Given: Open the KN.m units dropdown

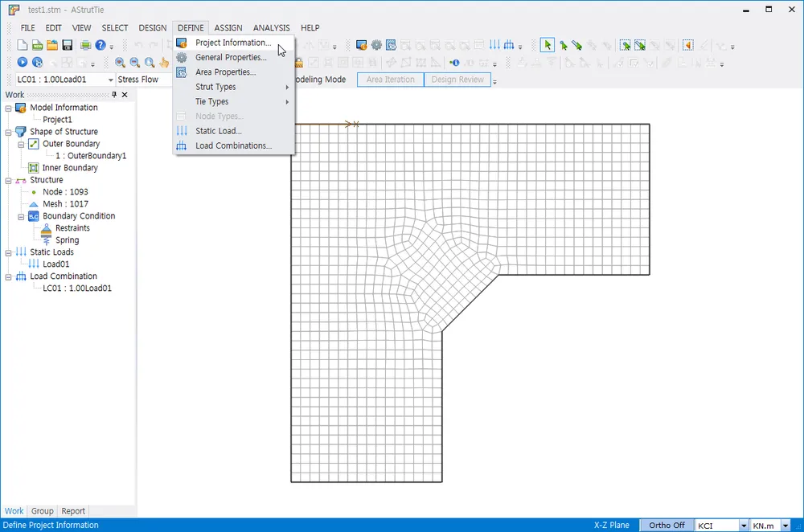Looking at the screenshot, I should [785, 526].
